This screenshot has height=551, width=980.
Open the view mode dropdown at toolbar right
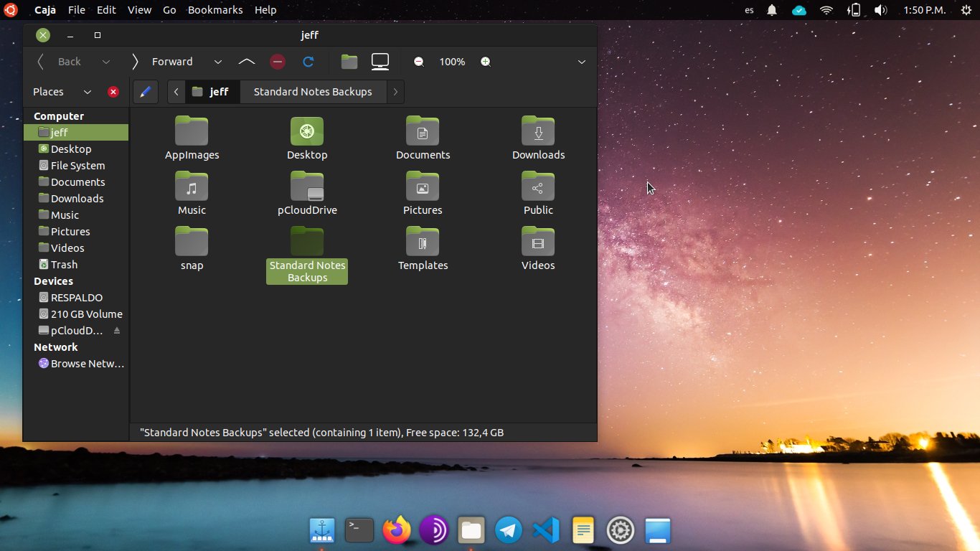(582, 62)
